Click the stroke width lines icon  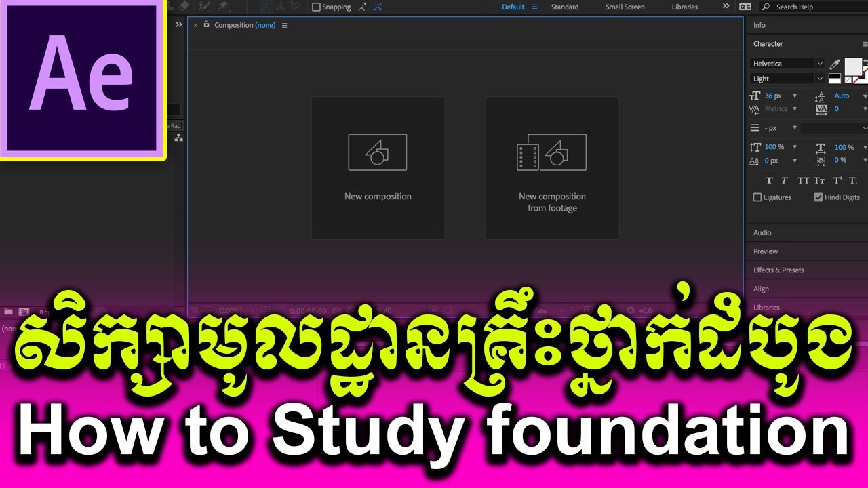coord(755,128)
